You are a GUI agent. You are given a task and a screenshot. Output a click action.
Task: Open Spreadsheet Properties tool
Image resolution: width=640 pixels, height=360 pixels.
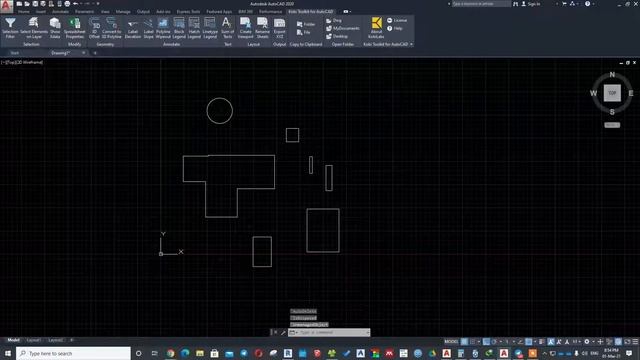[x=75, y=28]
